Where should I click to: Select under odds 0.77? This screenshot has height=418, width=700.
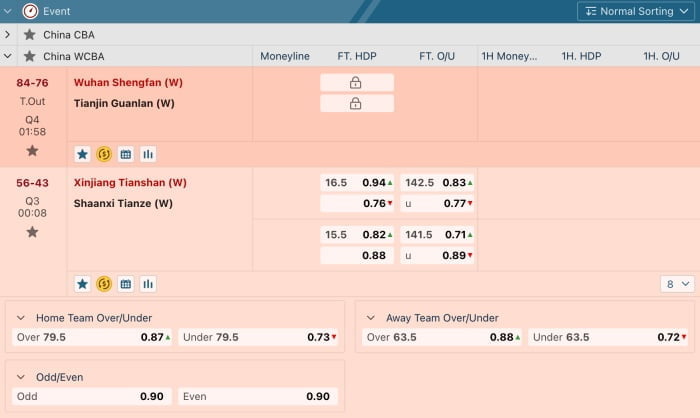(x=437, y=203)
